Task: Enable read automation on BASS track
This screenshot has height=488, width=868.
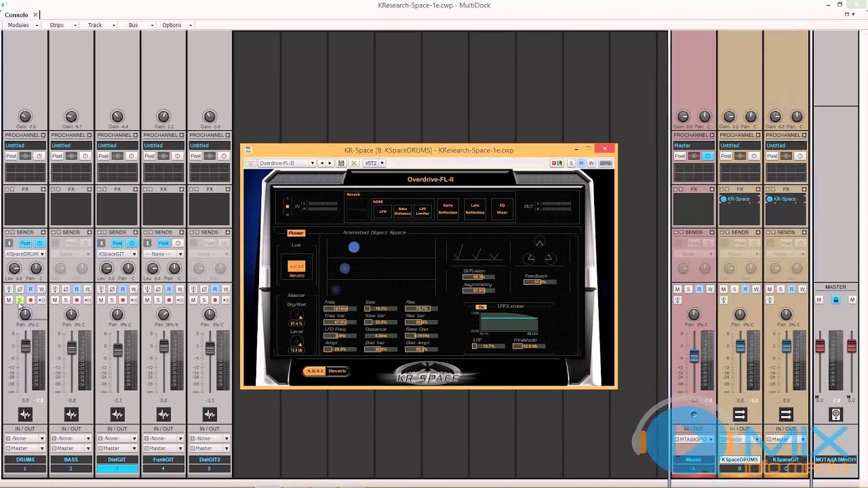Action: [77, 289]
